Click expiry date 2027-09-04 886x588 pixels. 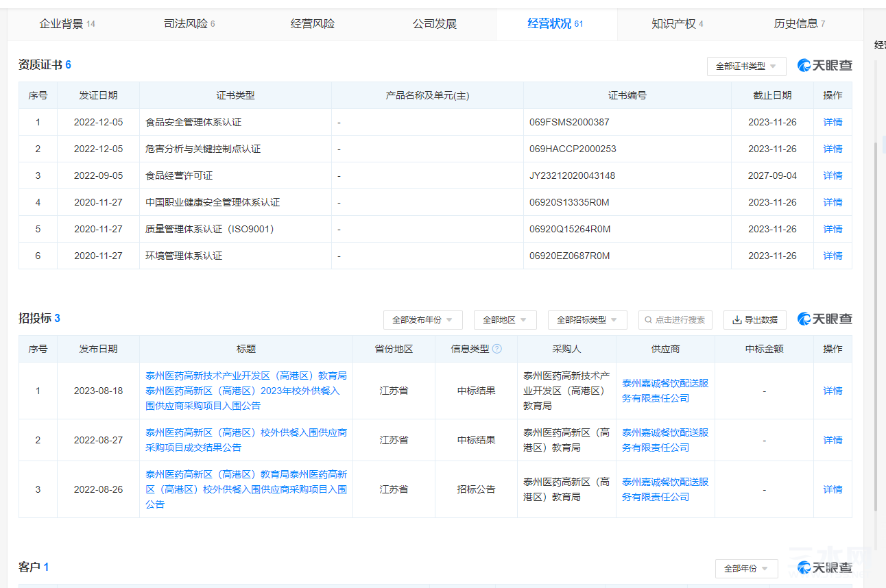click(x=772, y=175)
